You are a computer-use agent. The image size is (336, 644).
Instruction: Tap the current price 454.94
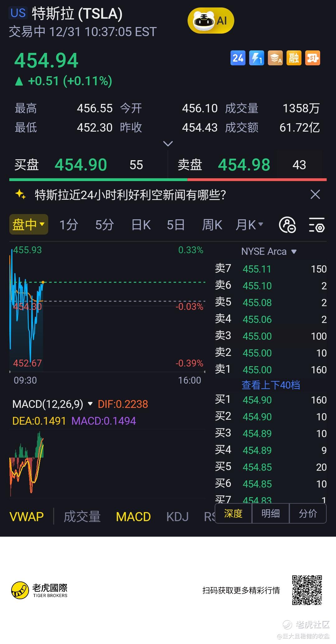(46, 60)
